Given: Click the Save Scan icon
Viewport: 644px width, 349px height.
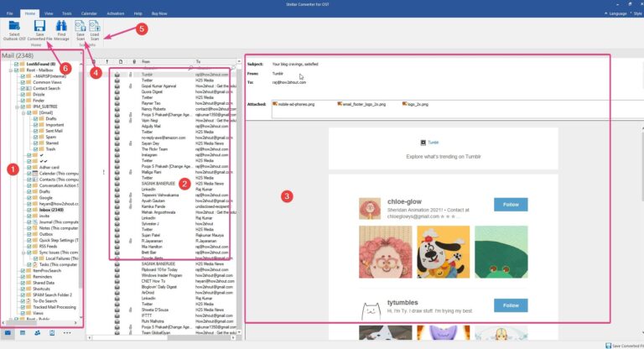Looking at the screenshot, I should click(x=80, y=26).
